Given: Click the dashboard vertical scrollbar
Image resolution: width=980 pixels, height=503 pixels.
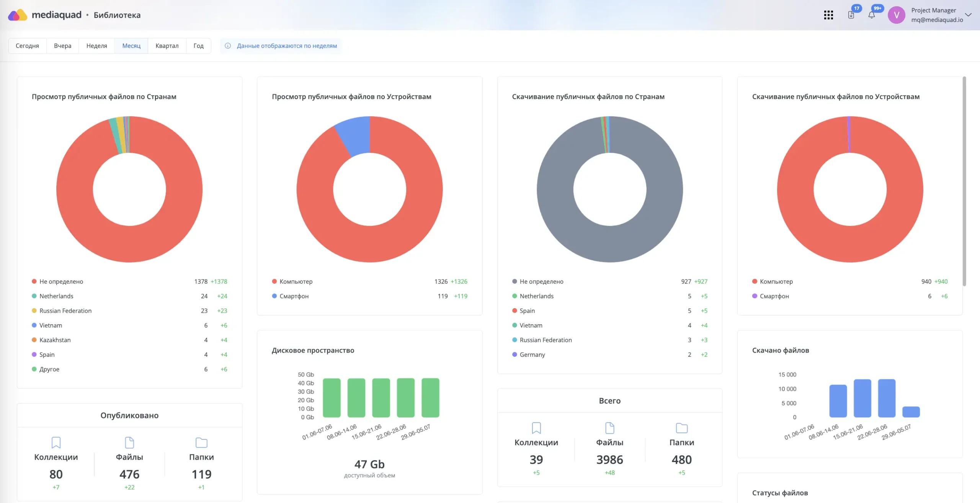Looking at the screenshot, I should pyautogui.click(x=964, y=181).
